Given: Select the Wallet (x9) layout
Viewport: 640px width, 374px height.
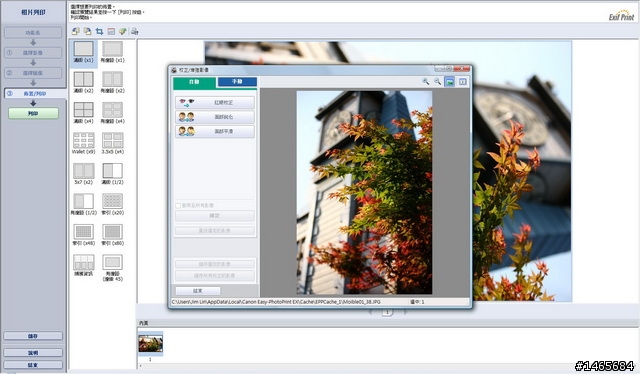Looking at the screenshot, I should (83, 143).
